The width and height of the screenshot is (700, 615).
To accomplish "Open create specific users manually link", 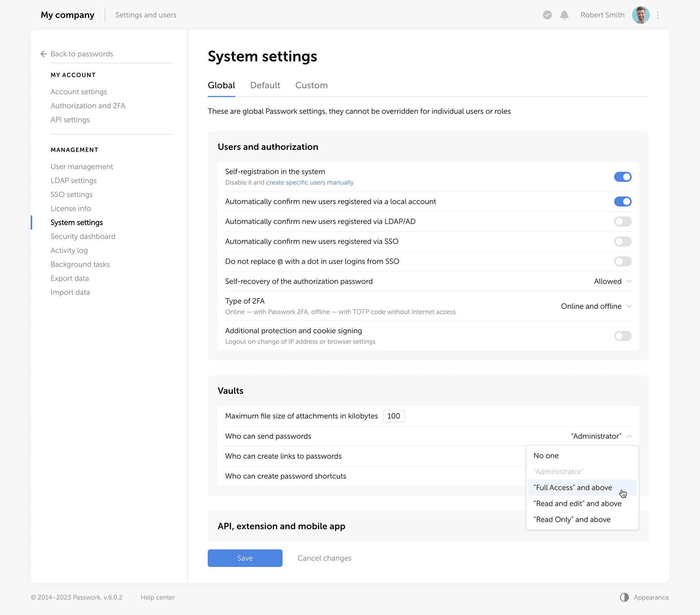I will (x=309, y=182).
